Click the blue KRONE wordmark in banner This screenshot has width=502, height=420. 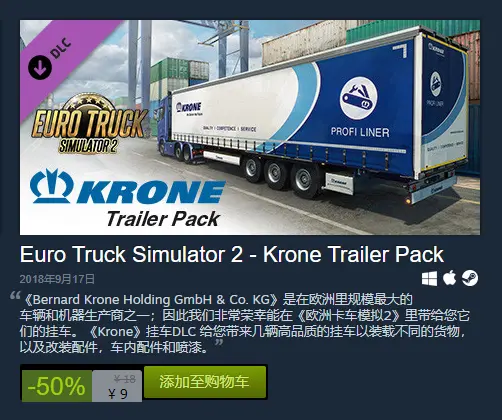point(151,192)
